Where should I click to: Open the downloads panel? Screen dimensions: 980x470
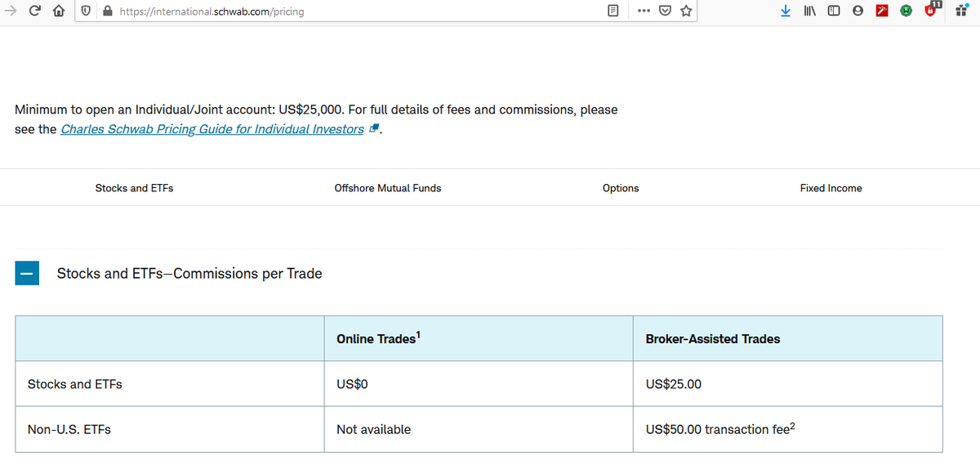[x=786, y=11]
